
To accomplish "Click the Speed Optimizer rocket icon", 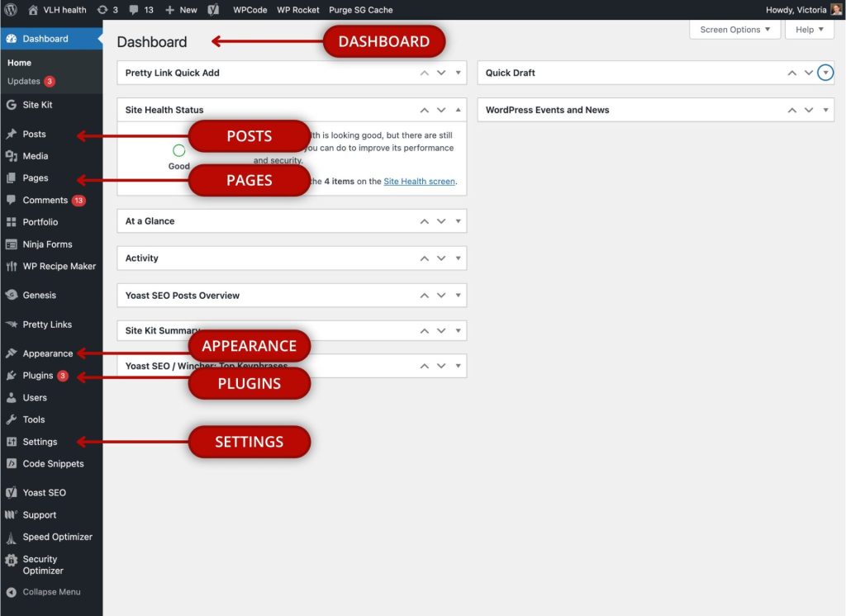I will coord(12,538).
